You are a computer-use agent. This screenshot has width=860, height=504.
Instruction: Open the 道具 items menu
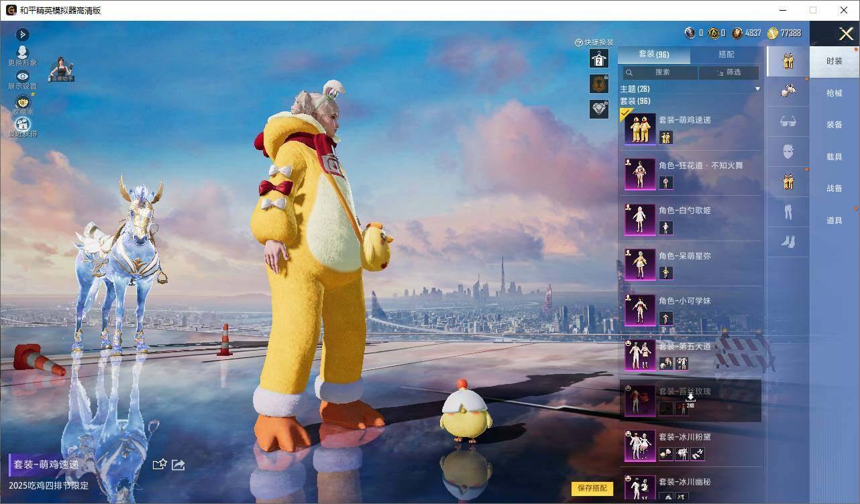coord(835,220)
